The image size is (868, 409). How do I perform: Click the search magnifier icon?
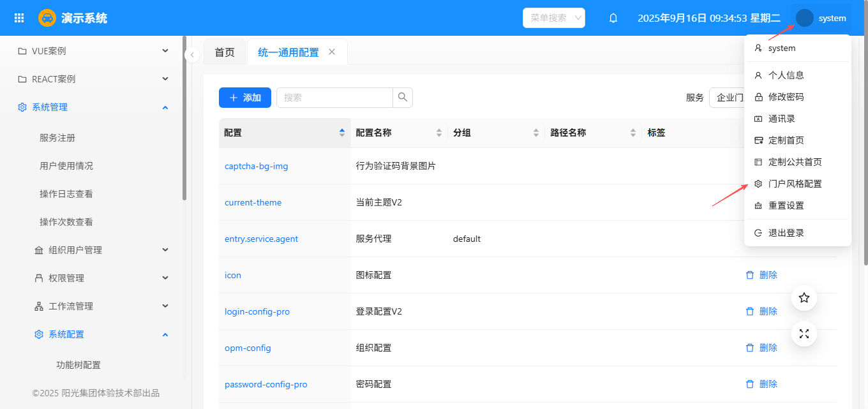(x=403, y=98)
